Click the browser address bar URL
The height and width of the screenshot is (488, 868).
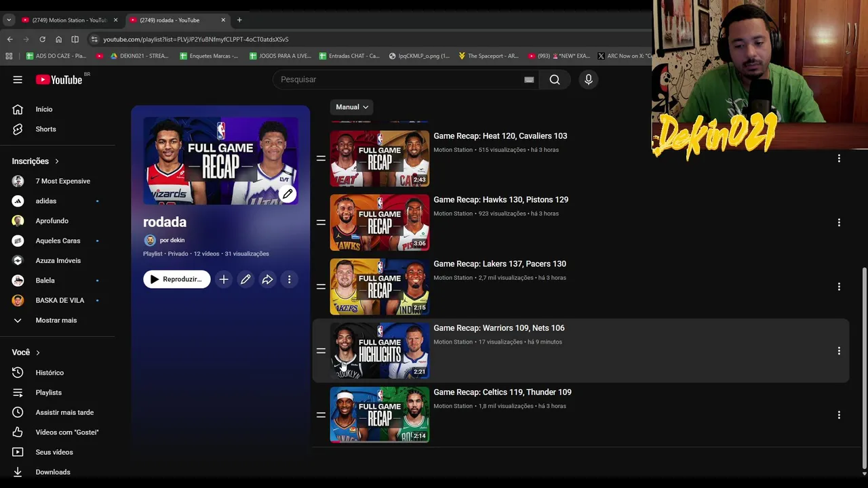click(196, 39)
